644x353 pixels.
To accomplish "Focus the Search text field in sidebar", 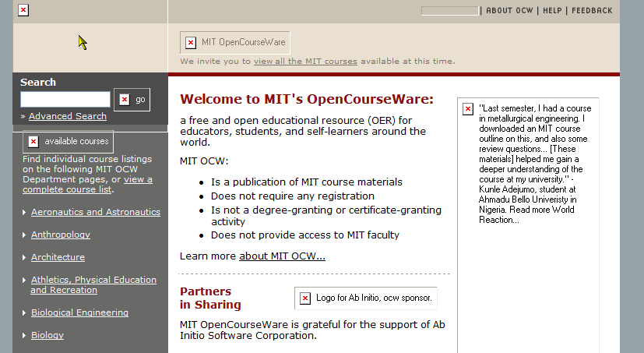I will (x=65, y=100).
